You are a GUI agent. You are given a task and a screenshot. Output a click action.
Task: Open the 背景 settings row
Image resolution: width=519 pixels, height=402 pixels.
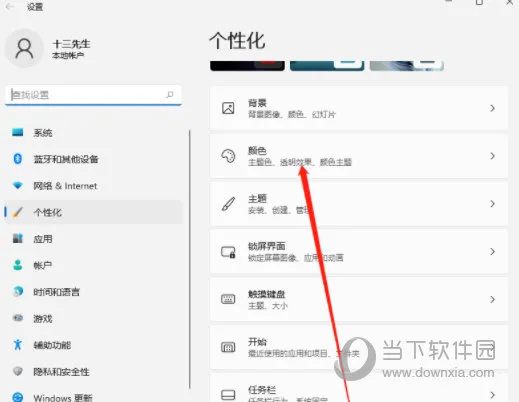(x=359, y=108)
